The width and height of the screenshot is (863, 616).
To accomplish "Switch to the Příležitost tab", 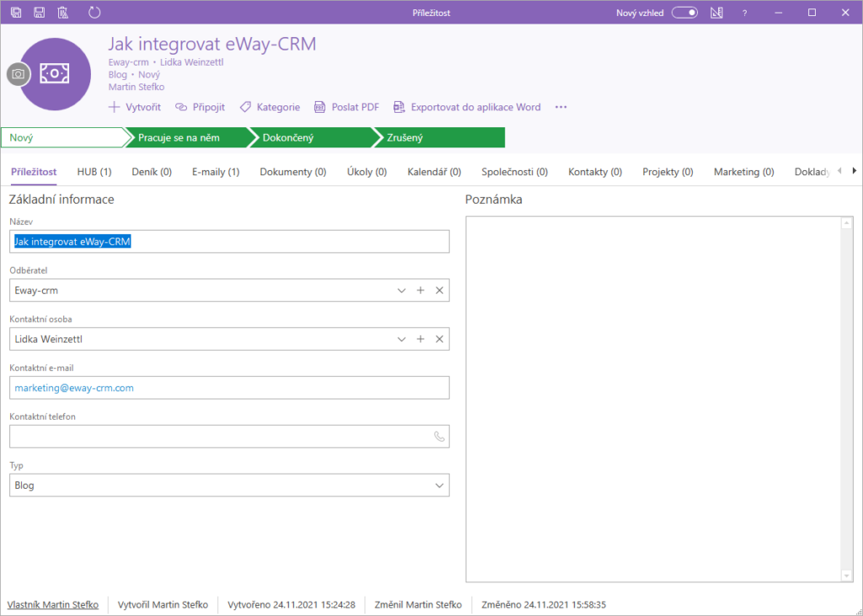I will tap(34, 172).
